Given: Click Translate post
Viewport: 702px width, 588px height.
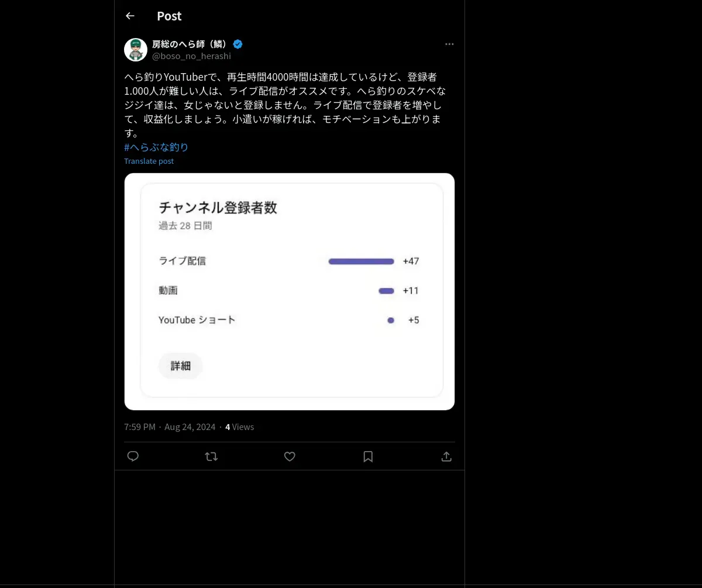Looking at the screenshot, I should point(149,161).
